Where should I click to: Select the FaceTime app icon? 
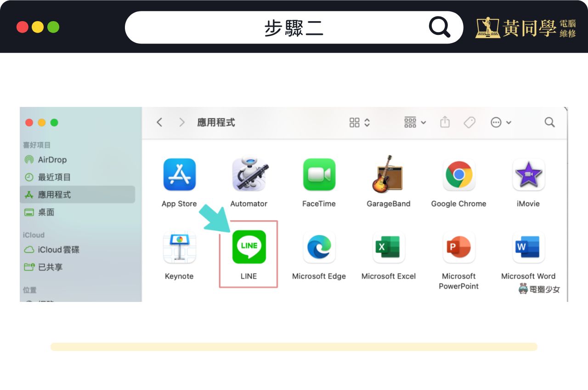coord(319,174)
